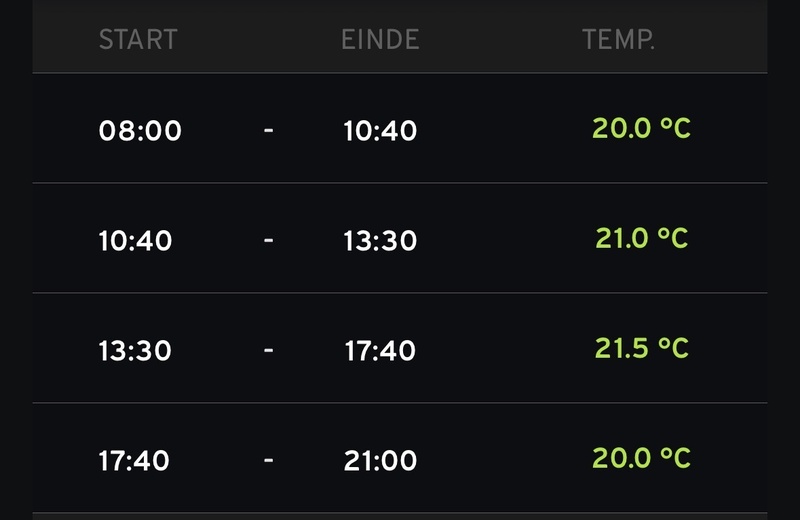The image size is (800, 520).
Task: Click the START column header
Action: [138, 40]
